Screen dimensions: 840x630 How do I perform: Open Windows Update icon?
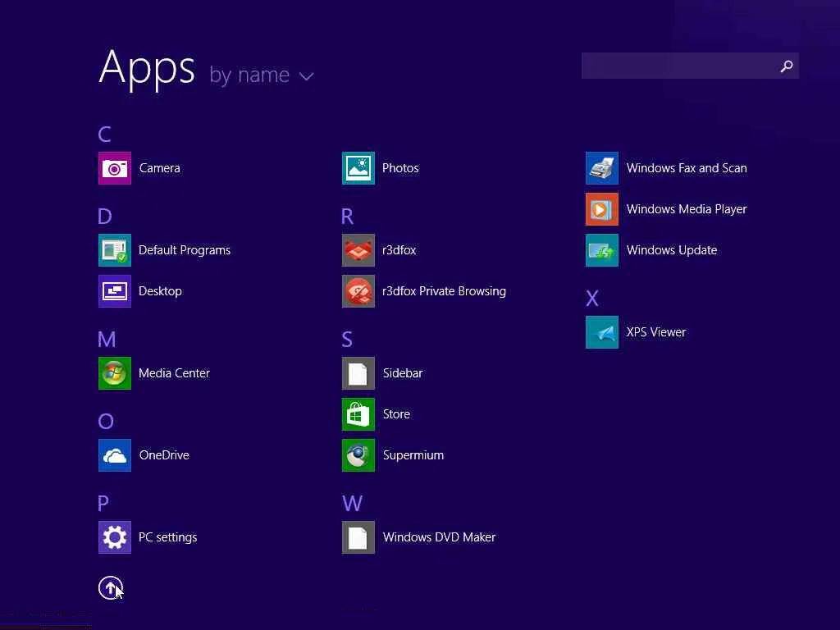coord(602,250)
